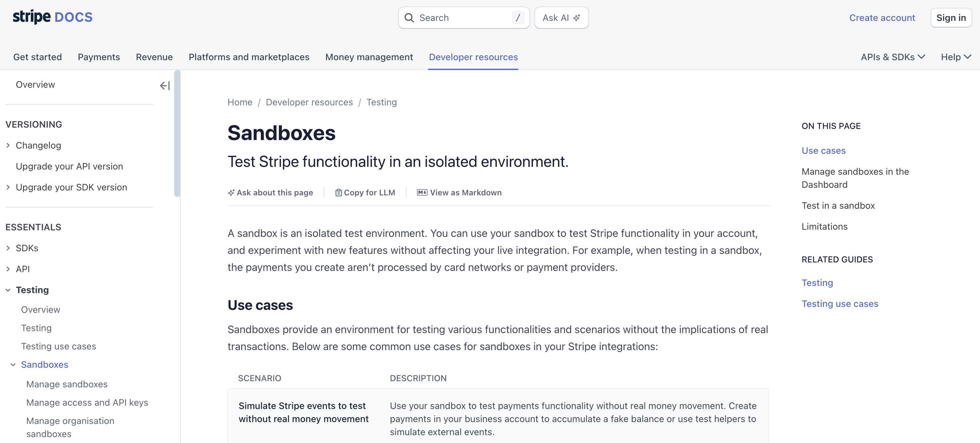Expand the Changelog section
This screenshot has height=443, width=980.
click(x=9, y=145)
